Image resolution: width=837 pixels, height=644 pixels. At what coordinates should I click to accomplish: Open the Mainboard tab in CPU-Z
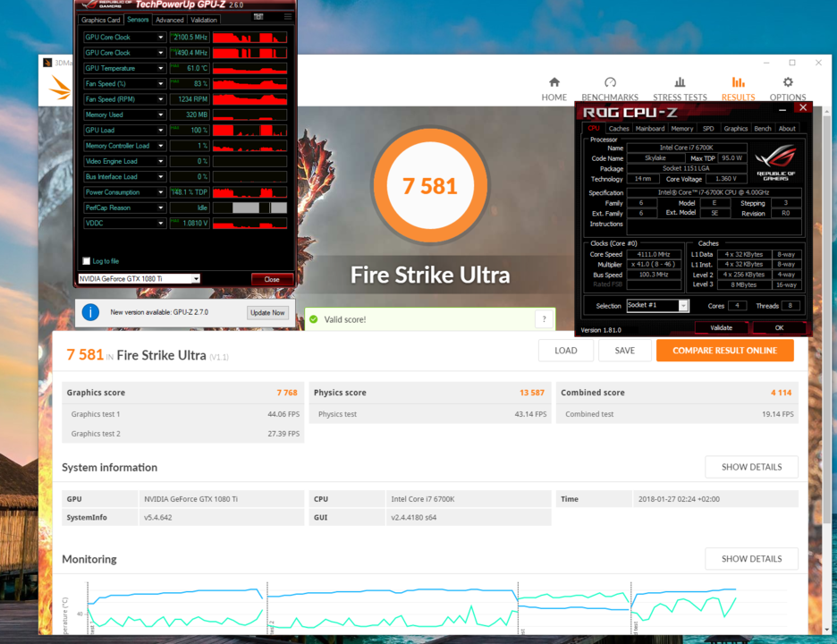pos(649,128)
